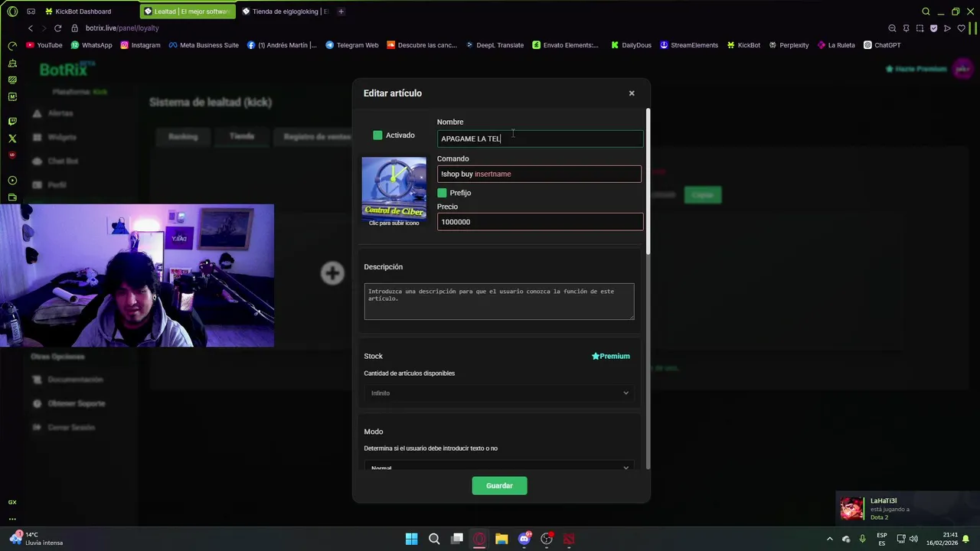Screen dimensions: 980x551
Task: Open the DeepL Translate bookmark
Action: (x=495, y=45)
